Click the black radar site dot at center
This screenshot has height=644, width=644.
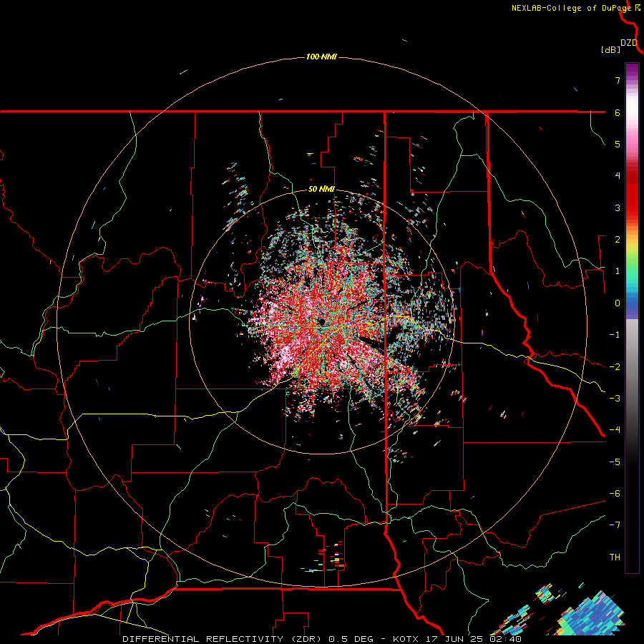pos(321,322)
